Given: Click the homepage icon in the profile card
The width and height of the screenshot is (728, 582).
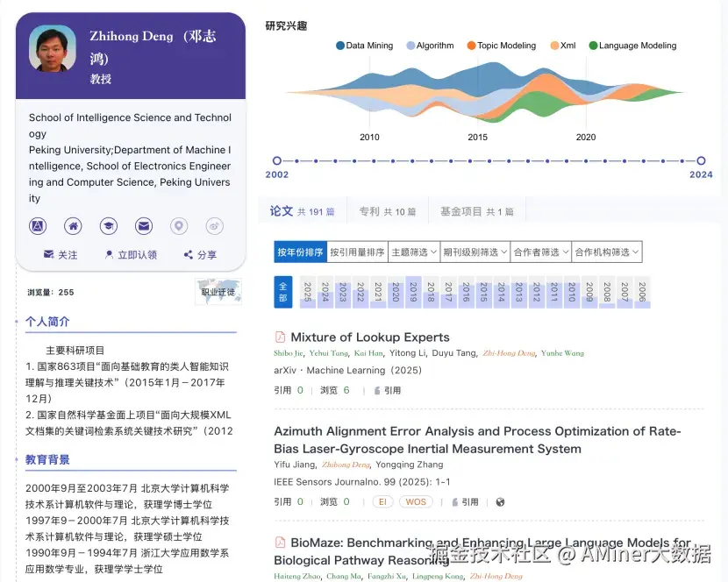Looking at the screenshot, I should (73, 225).
